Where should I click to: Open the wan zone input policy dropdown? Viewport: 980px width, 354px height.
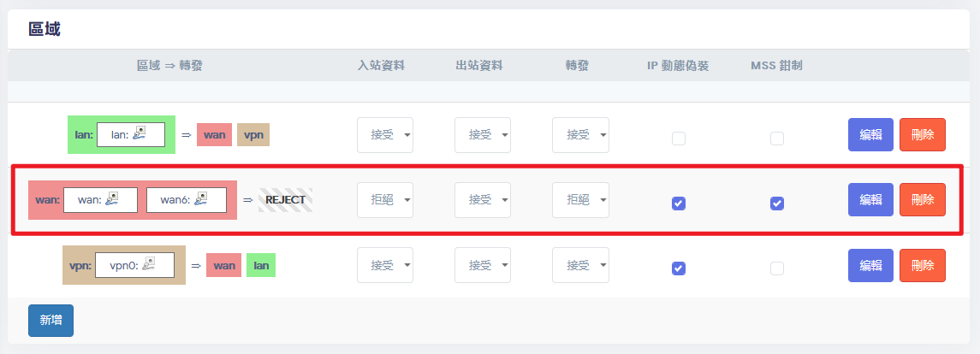[385, 200]
